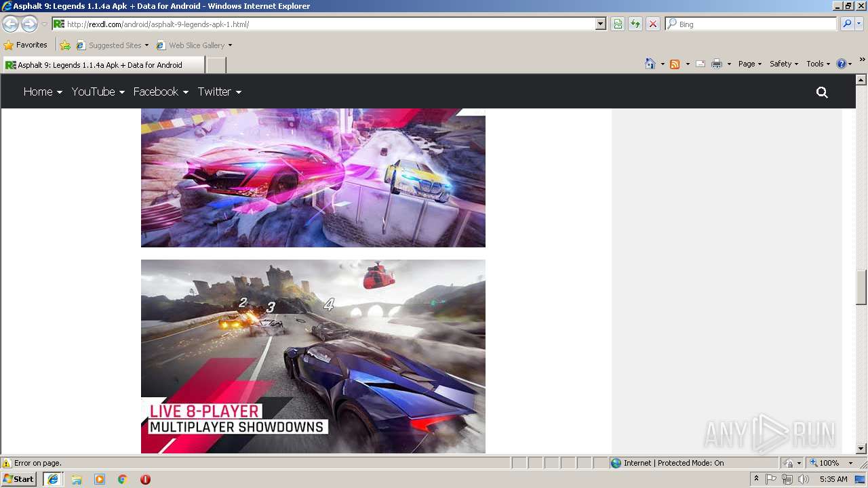Viewport: 868px width, 488px height.
Task: Click the Live 8-Player Multiplayer screenshot
Action: [x=313, y=357]
